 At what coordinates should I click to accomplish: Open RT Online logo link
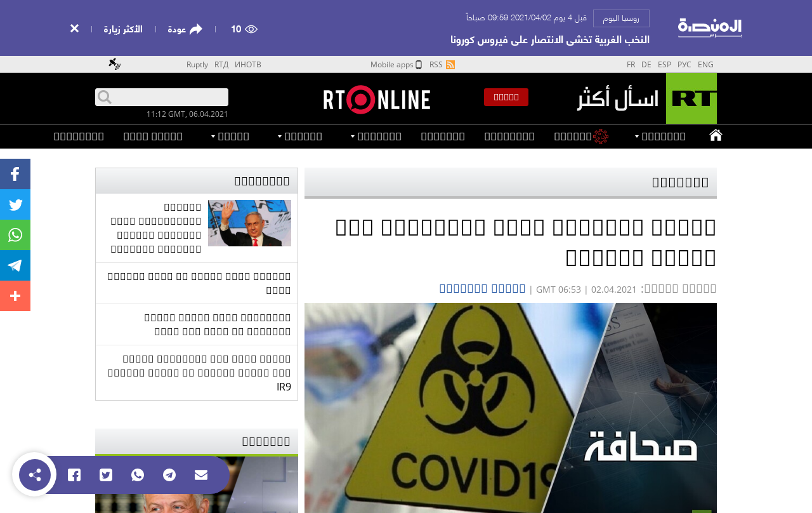click(377, 100)
